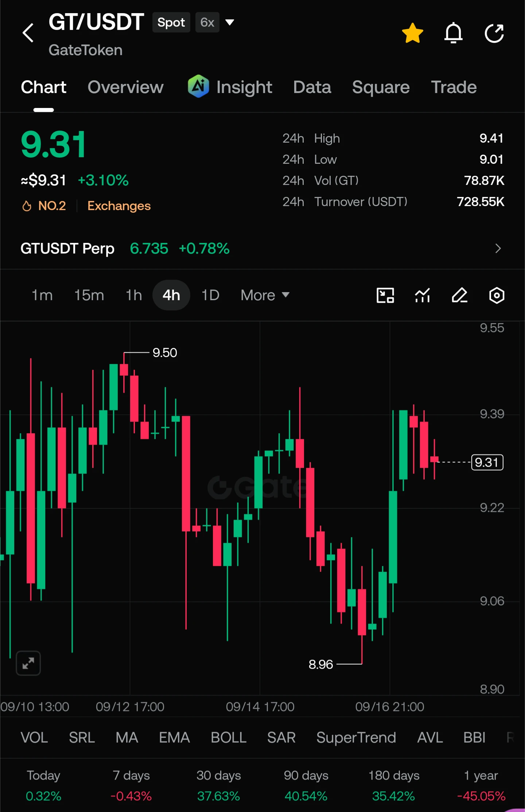
Task: Toggle the MA indicator
Action: [127, 738]
